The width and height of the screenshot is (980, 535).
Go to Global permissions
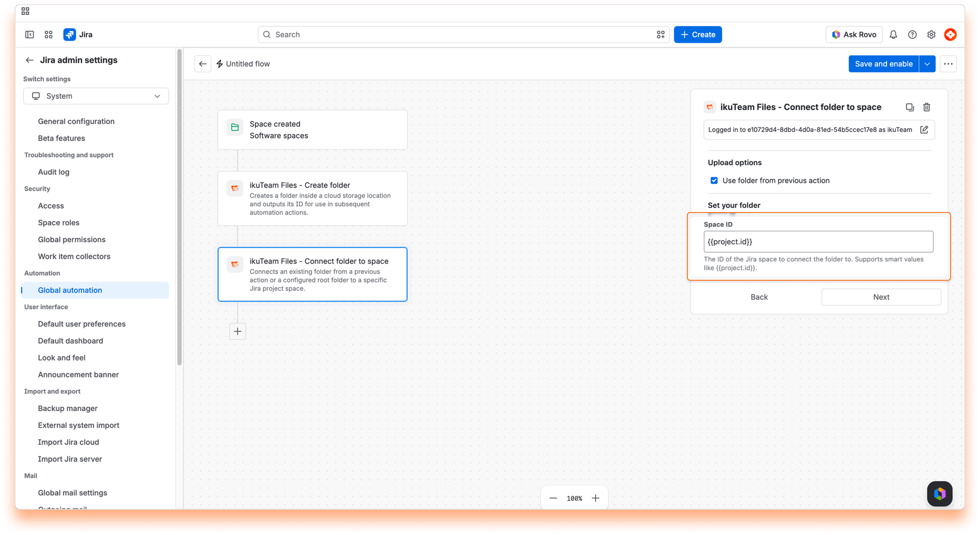pos(72,240)
